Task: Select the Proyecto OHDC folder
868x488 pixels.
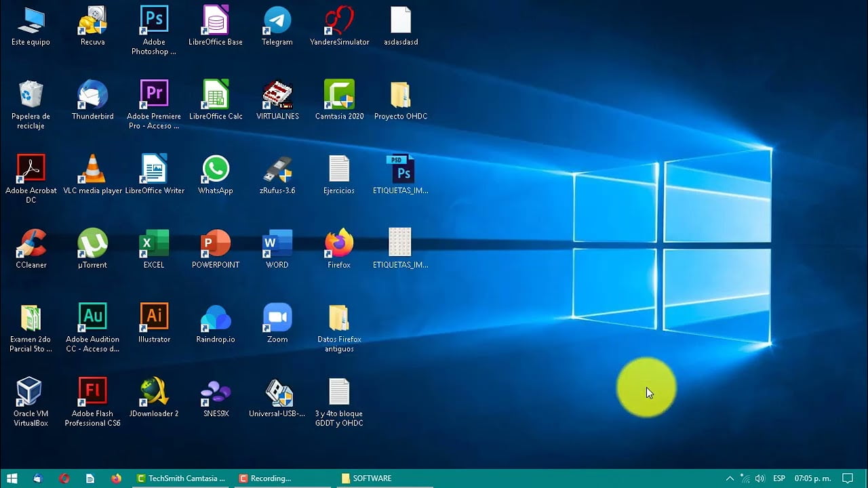Action: pyautogui.click(x=401, y=100)
